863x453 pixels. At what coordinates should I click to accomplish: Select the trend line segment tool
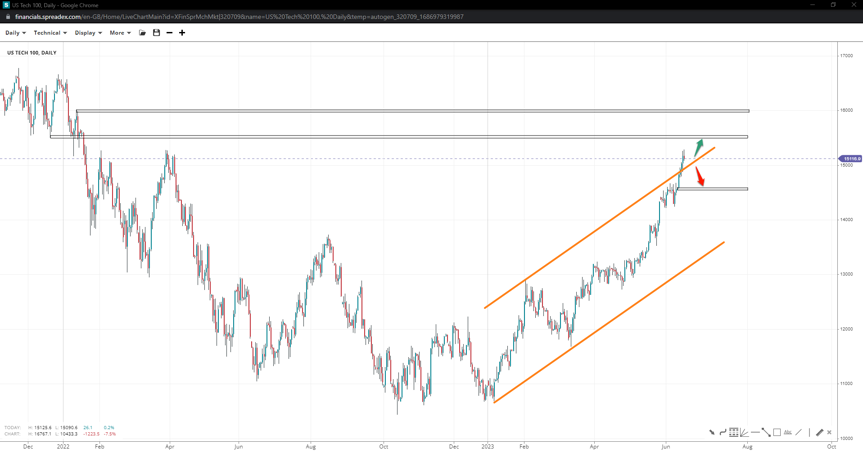point(766,432)
